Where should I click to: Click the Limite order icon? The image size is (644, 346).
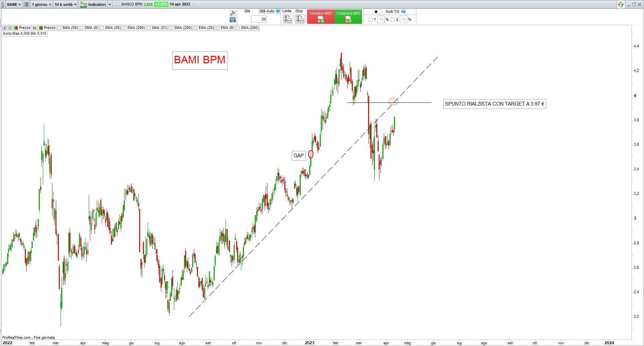(x=287, y=19)
